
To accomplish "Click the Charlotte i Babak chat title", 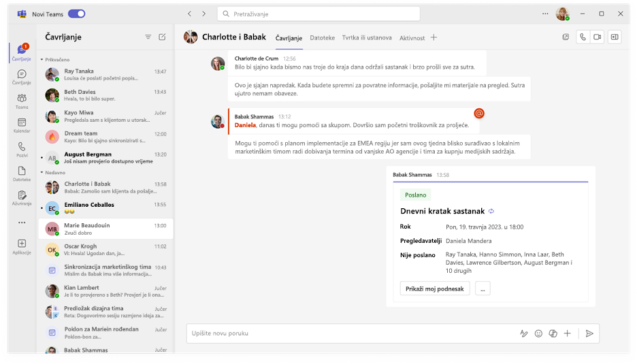I will click(234, 37).
